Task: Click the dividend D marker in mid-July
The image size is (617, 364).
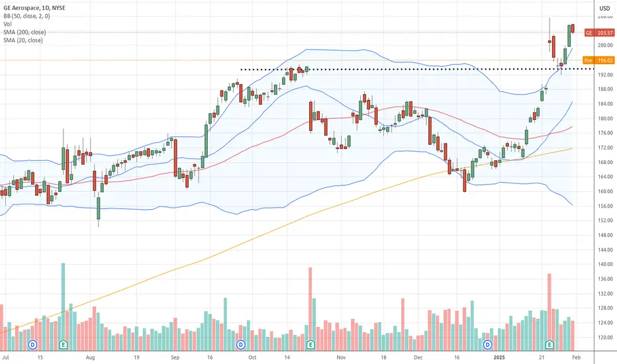Action: [32, 345]
